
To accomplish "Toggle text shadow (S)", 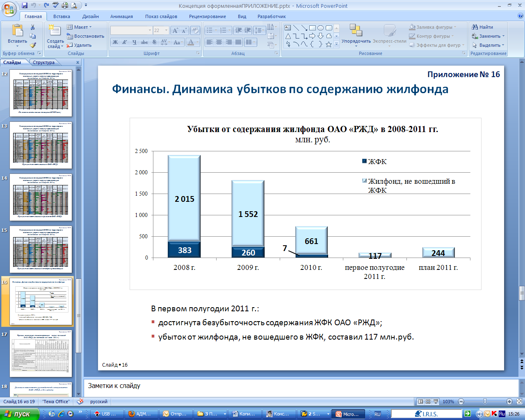I will coord(154,42).
